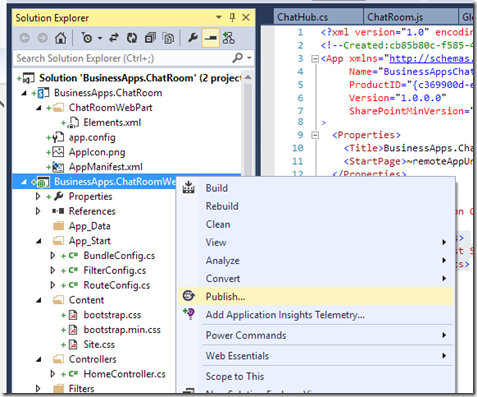Select bootstrap.css file
Image resolution: width=477 pixels, height=397 pixels.
[x=112, y=315]
